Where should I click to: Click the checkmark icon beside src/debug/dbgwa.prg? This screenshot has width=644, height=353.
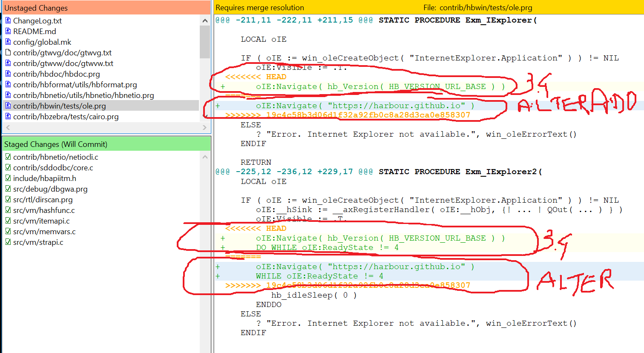[x=8, y=189]
